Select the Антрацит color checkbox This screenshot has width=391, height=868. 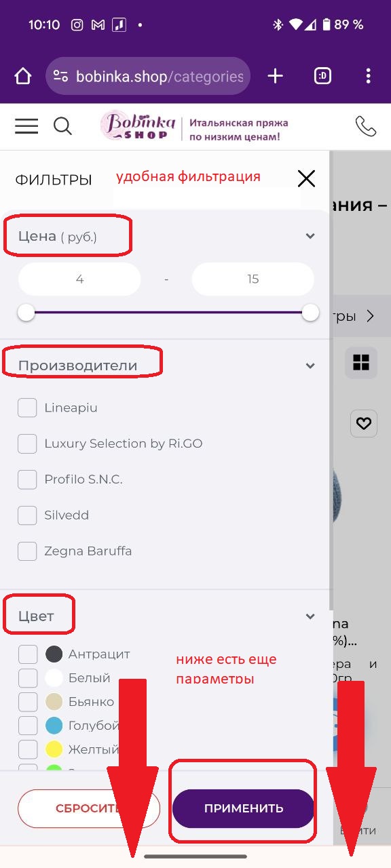28,654
